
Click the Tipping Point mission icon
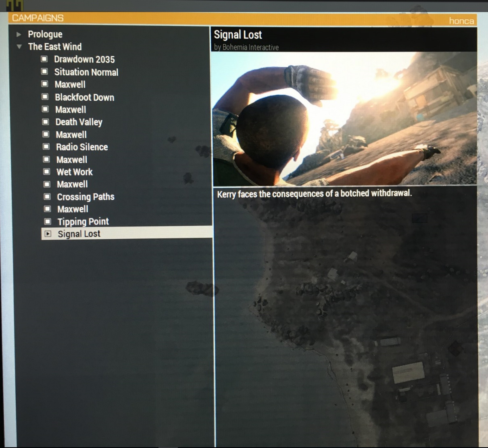tap(48, 222)
